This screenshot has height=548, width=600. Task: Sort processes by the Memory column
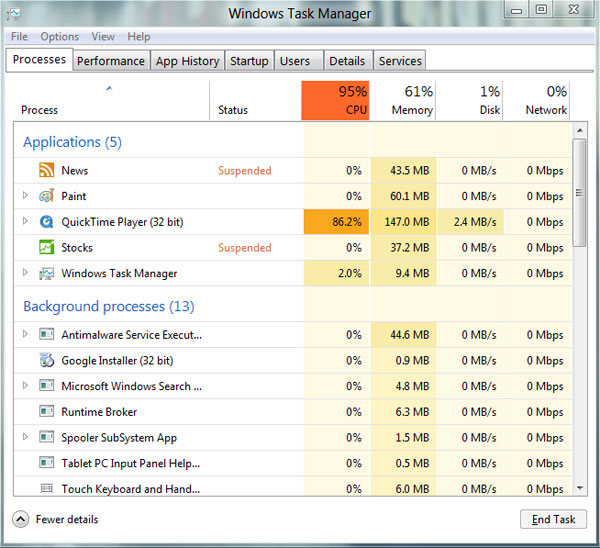tap(403, 101)
